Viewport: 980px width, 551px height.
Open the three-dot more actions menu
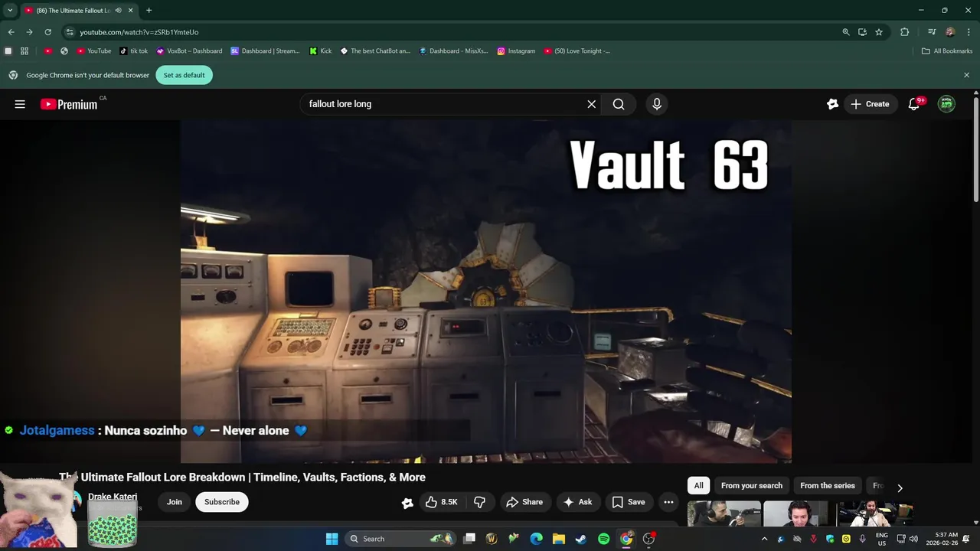coord(668,502)
